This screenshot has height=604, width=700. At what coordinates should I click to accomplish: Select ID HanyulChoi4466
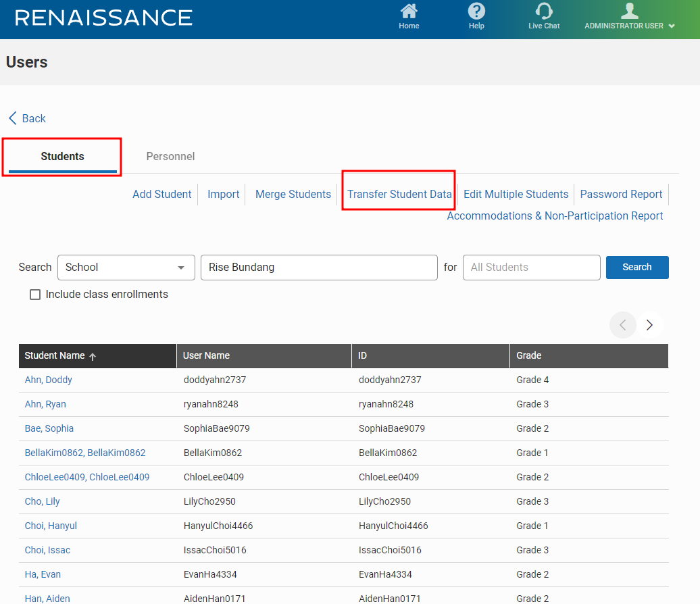[x=393, y=526]
